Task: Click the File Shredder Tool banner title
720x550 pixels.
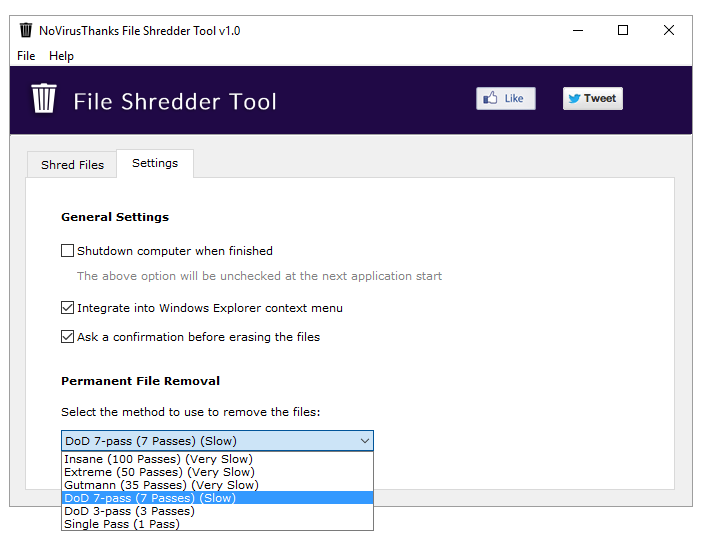Action: pyautogui.click(x=175, y=101)
